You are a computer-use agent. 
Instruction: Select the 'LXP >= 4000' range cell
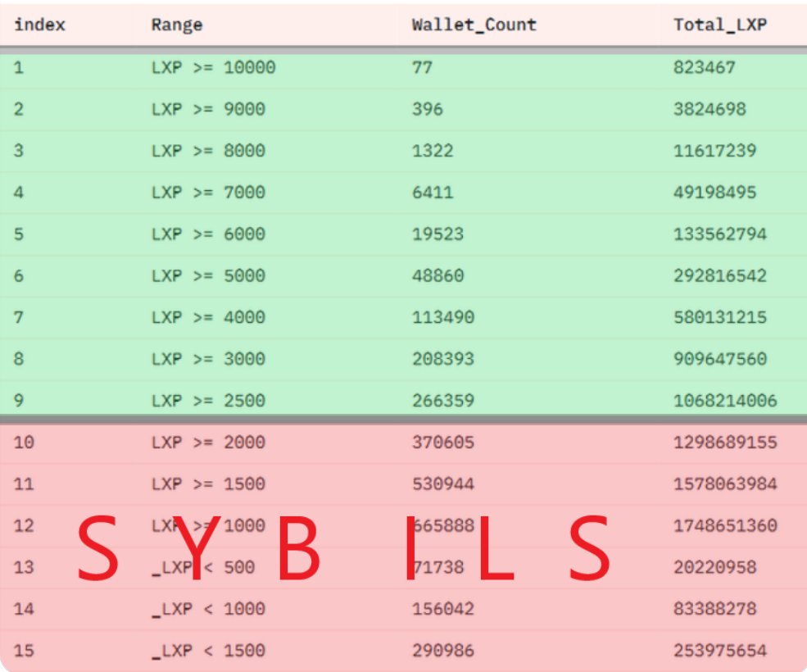click(x=208, y=316)
